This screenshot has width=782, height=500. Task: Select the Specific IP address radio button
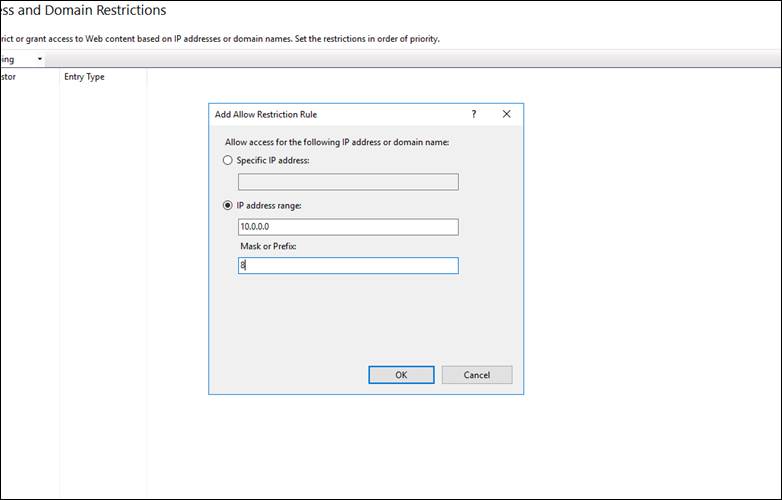coord(228,161)
